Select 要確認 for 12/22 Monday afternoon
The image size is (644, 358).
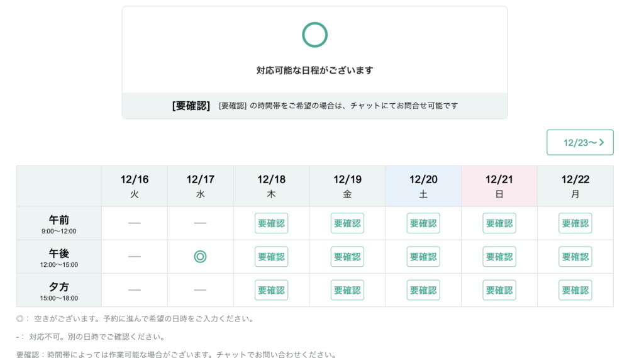[575, 257]
